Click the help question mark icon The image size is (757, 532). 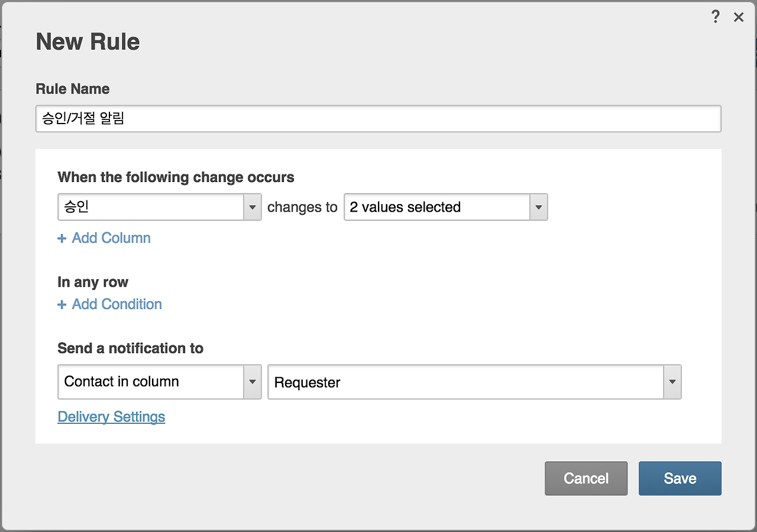[x=716, y=17]
